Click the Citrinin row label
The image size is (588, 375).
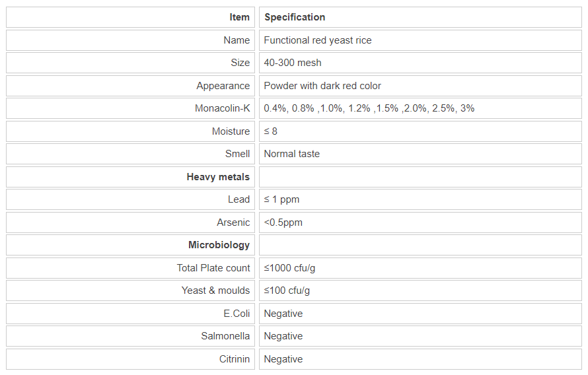[x=235, y=359]
